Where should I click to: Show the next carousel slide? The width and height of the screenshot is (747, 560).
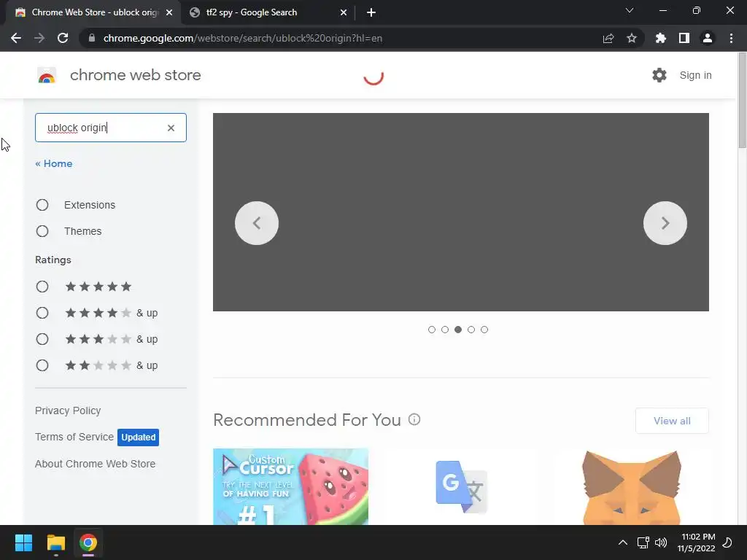coord(665,223)
